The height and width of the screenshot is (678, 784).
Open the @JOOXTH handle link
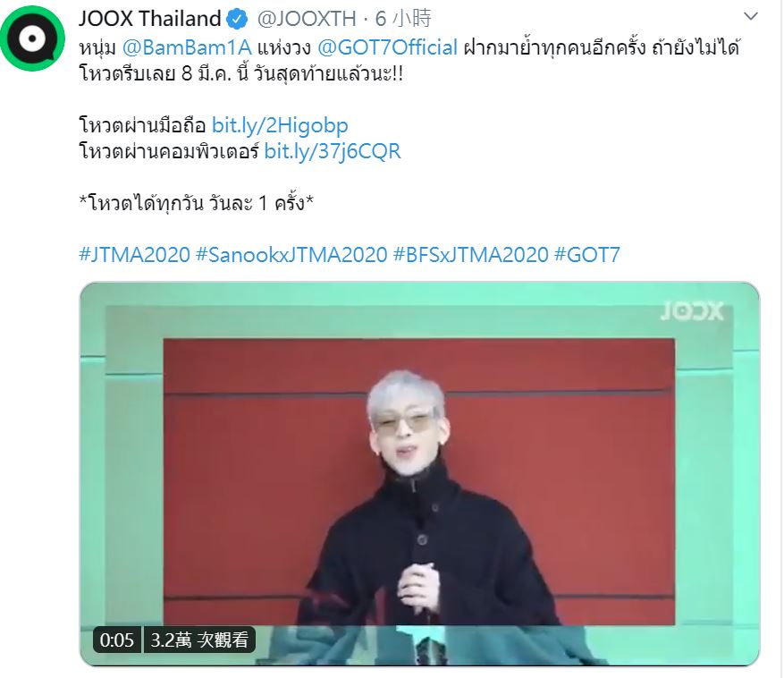pos(307,19)
